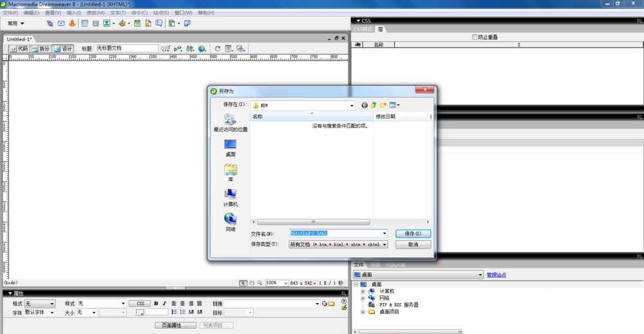
Task: Go up one folder level icon
Action: point(374,105)
